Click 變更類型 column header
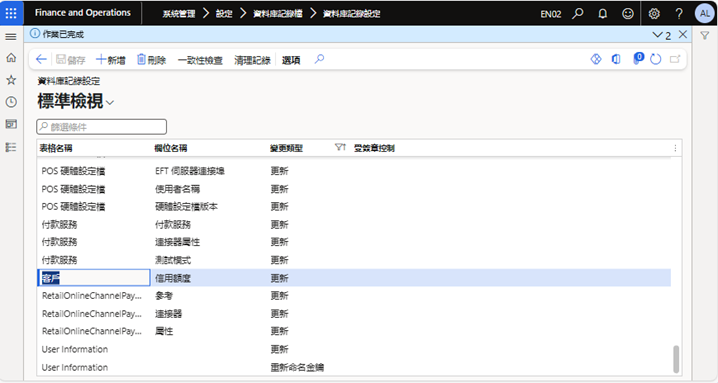 (287, 148)
